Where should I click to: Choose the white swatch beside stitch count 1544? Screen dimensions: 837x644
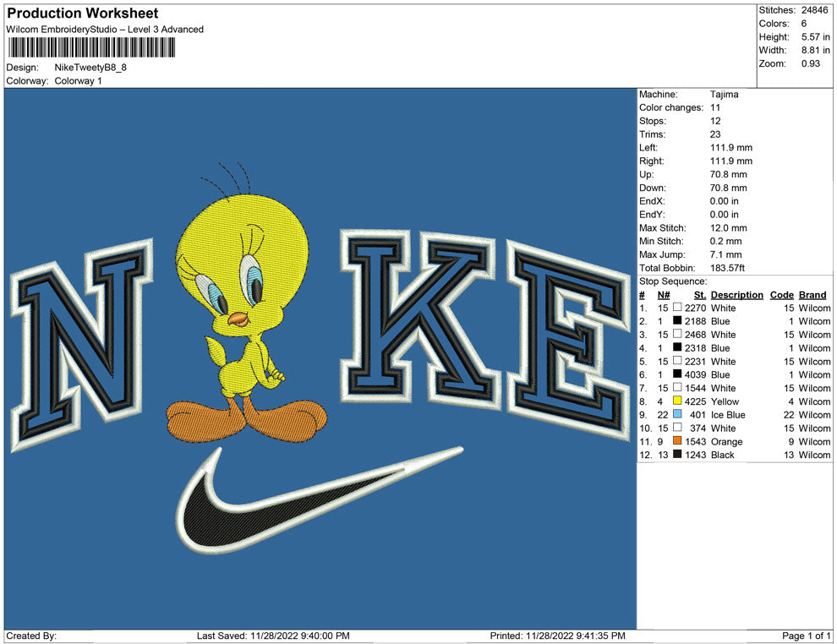tap(677, 387)
